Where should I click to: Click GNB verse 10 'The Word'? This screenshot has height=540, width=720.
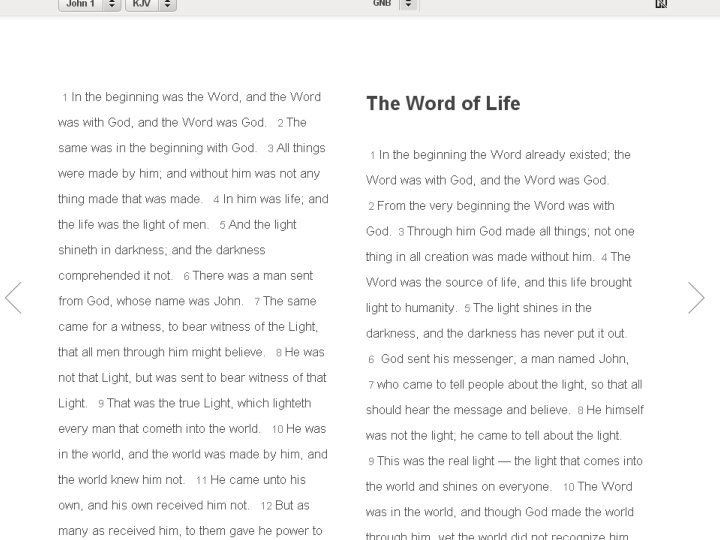tap(605, 486)
